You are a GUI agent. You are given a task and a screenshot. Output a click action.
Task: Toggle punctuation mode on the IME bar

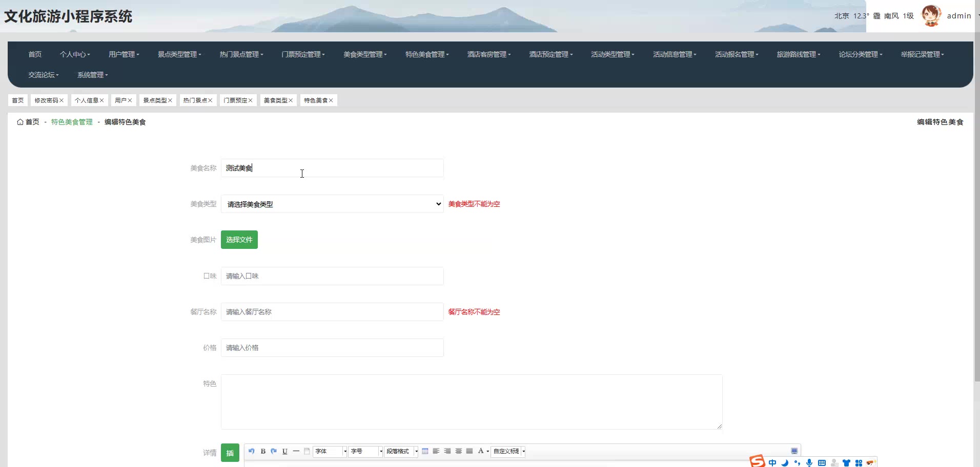point(797,463)
